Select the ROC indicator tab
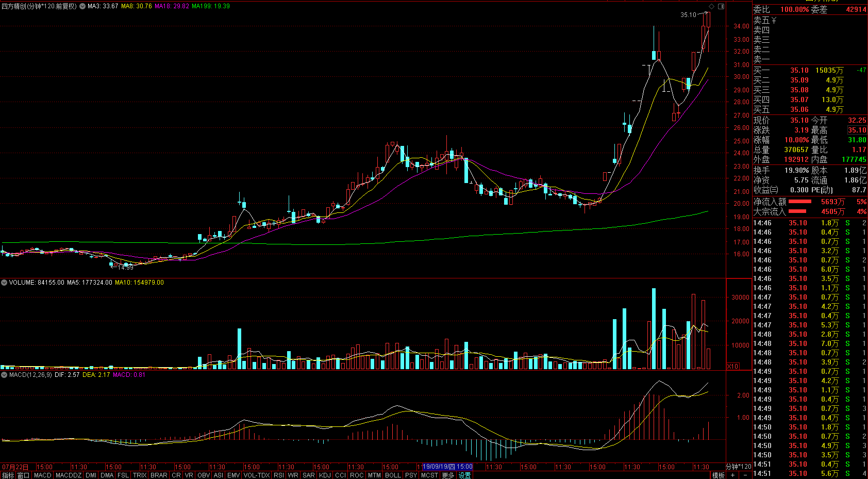This screenshot has height=479, width=868. tap(357, 475)
